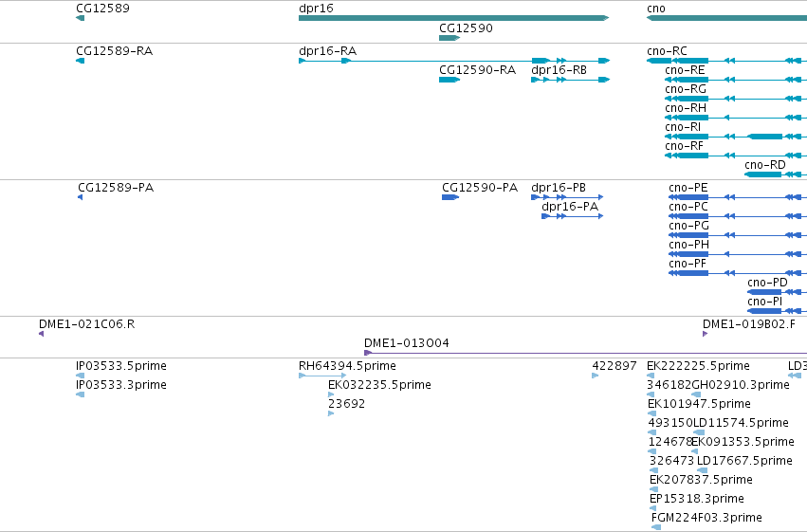807x532 pixels.
Task: Select the 124678 feature arrow
Action: coord(652,452)
